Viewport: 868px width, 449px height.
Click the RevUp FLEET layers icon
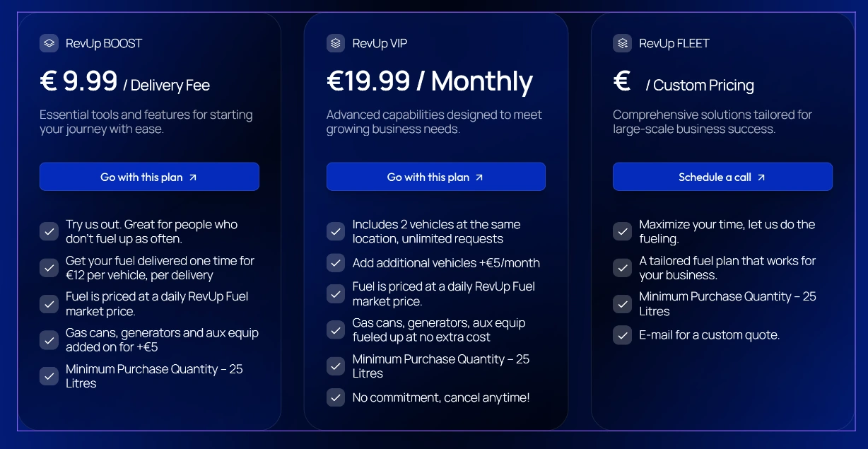622,43
